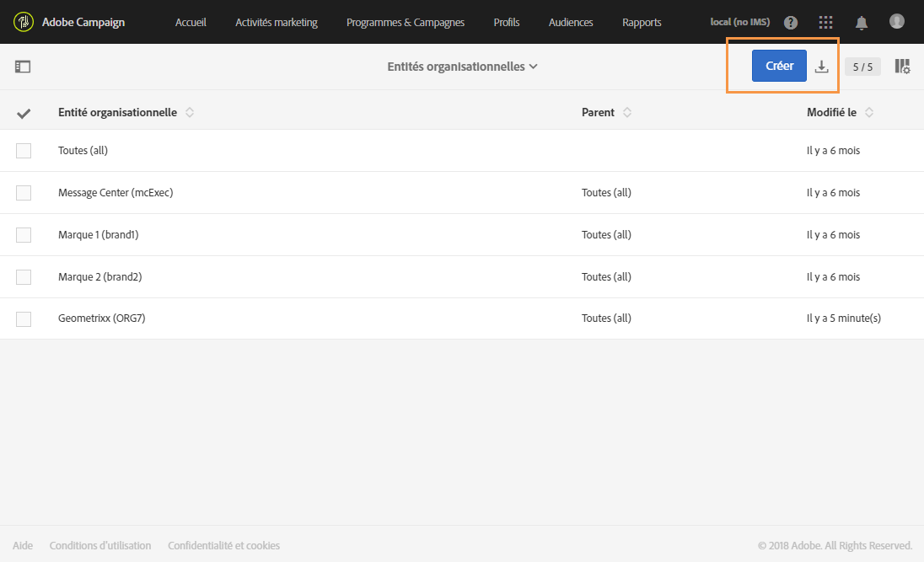Sort by Parent column arrows
The height and width of the screenshot is (562, 924).
tap(627, 112)
